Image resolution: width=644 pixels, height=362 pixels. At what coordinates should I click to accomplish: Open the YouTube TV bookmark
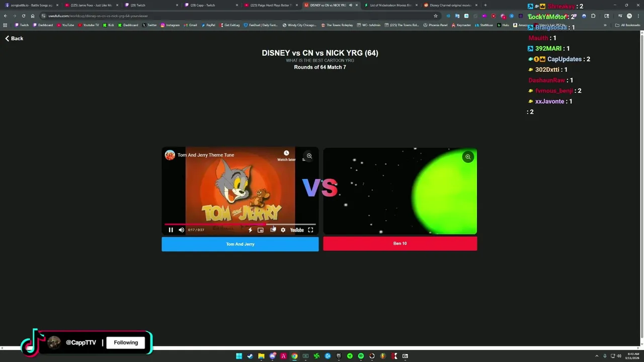pos(89,25)
